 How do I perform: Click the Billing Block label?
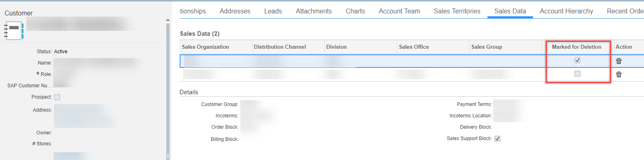point(224,139)
